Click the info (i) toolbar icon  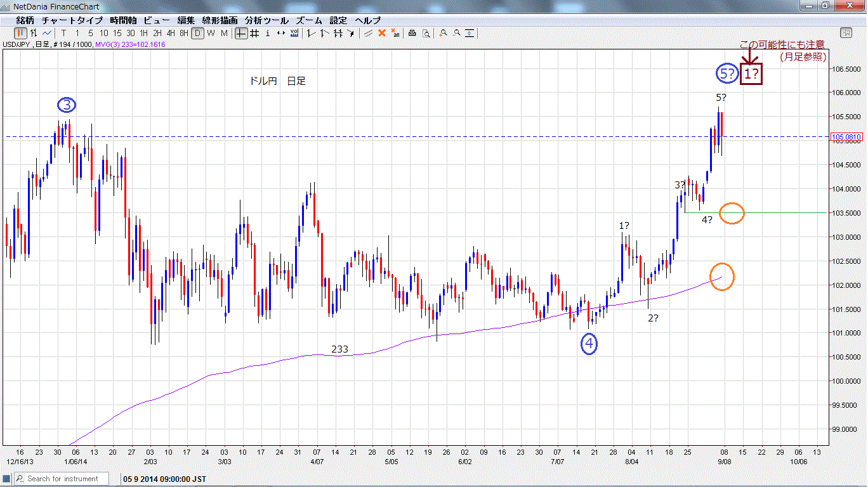(268, 33)
